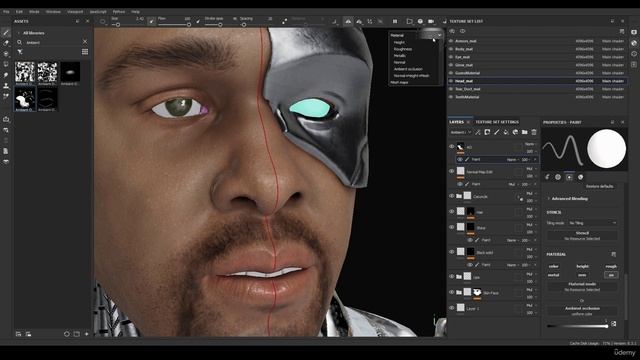
Task: Select the Eraser tool
Action: [x=6, y=43]
